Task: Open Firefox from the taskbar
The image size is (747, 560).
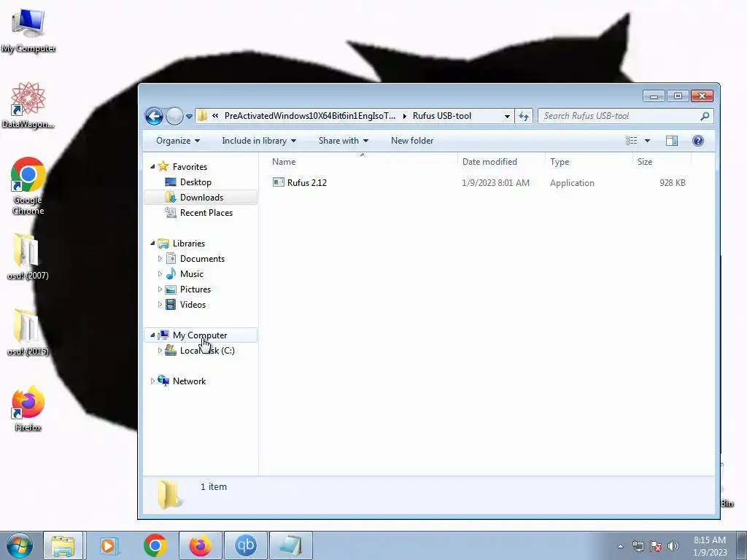Action: pyautogui.click(x=201, y=545)
